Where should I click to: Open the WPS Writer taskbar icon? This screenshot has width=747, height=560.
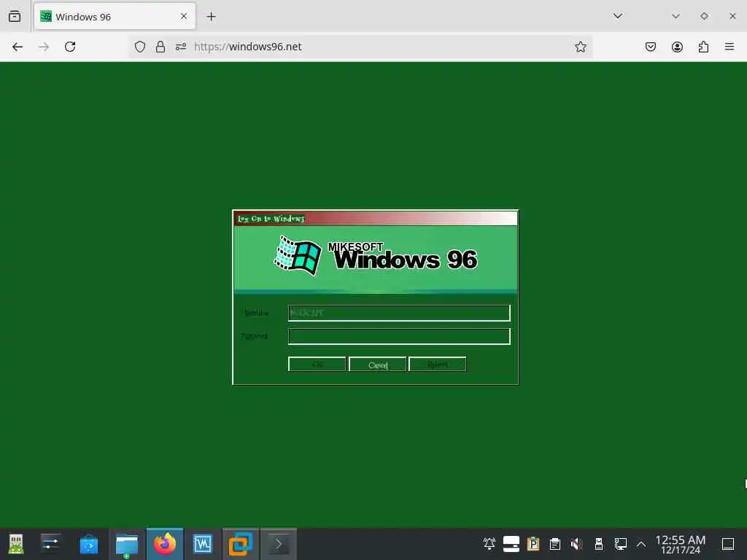[203, 544]
